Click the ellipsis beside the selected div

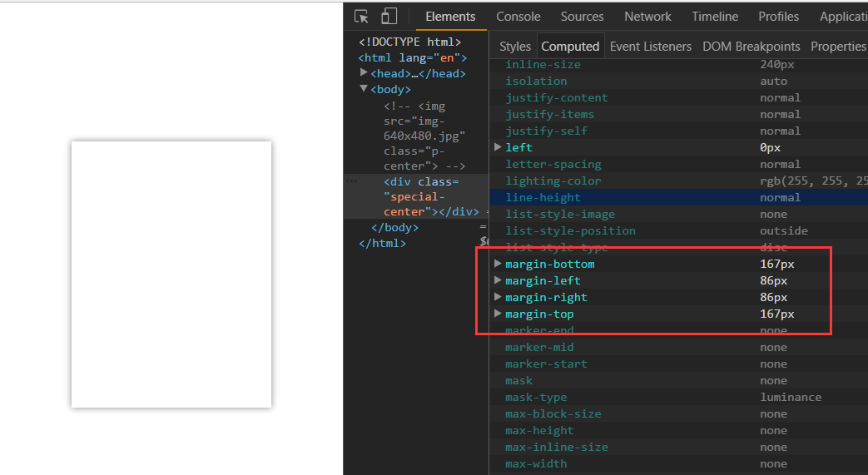pyautogui.click(x=352, y=181)
